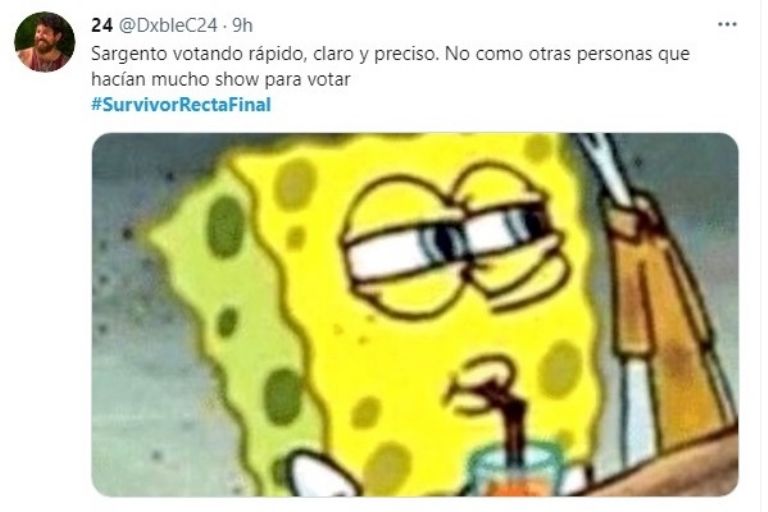This screenshot has height=512, width=768.
Task: Open the tweet via the 9h timestamp
Action: coord(242,25)
